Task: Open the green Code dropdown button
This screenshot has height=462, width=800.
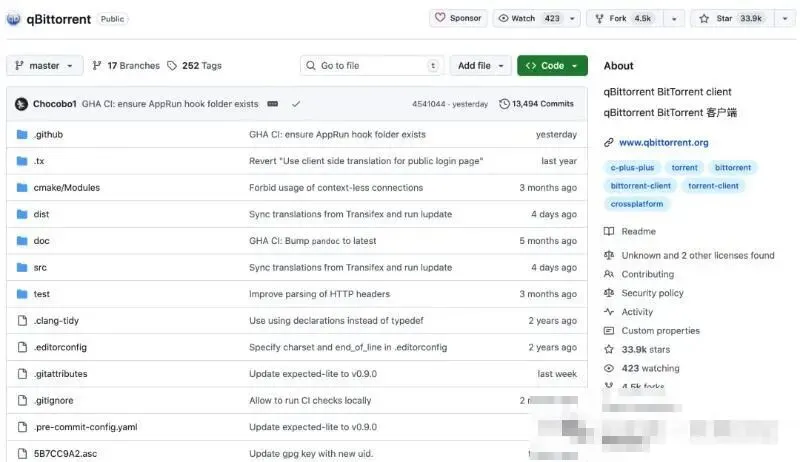Action: point(552,65)
